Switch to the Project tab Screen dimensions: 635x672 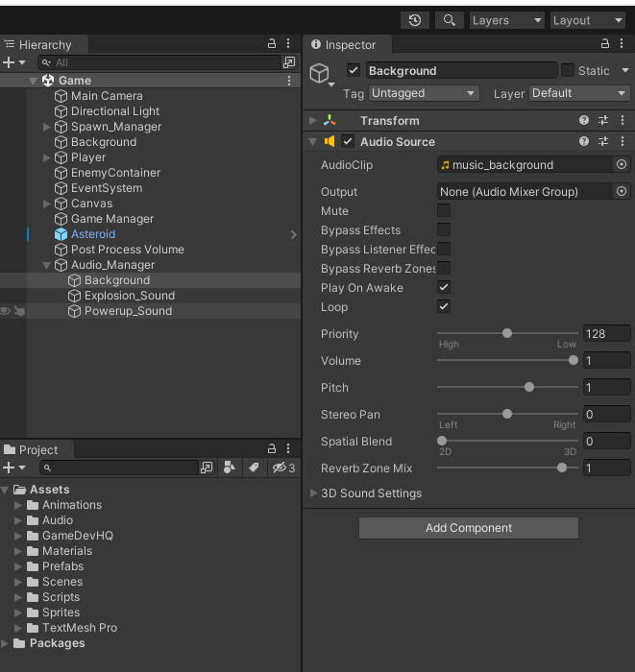(x=37, y=449)
